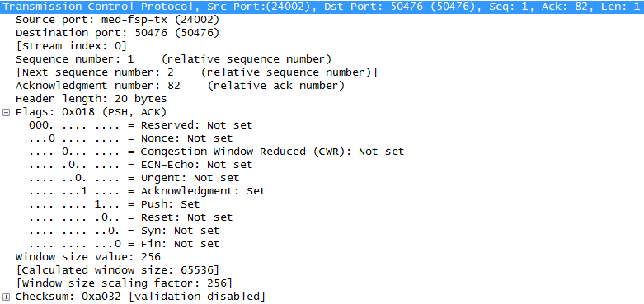Select the Reserved Not set flag
The image size is (644, 304).
140,125
